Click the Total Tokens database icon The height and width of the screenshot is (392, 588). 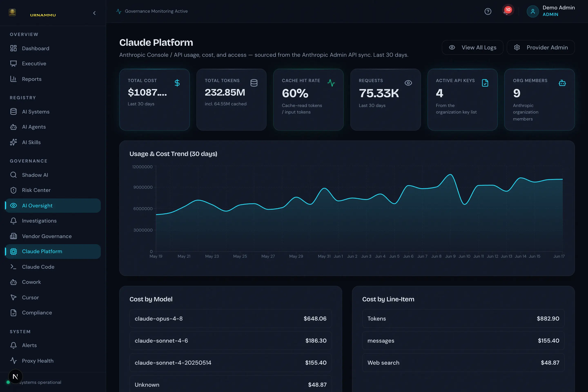tap(254, 83)
